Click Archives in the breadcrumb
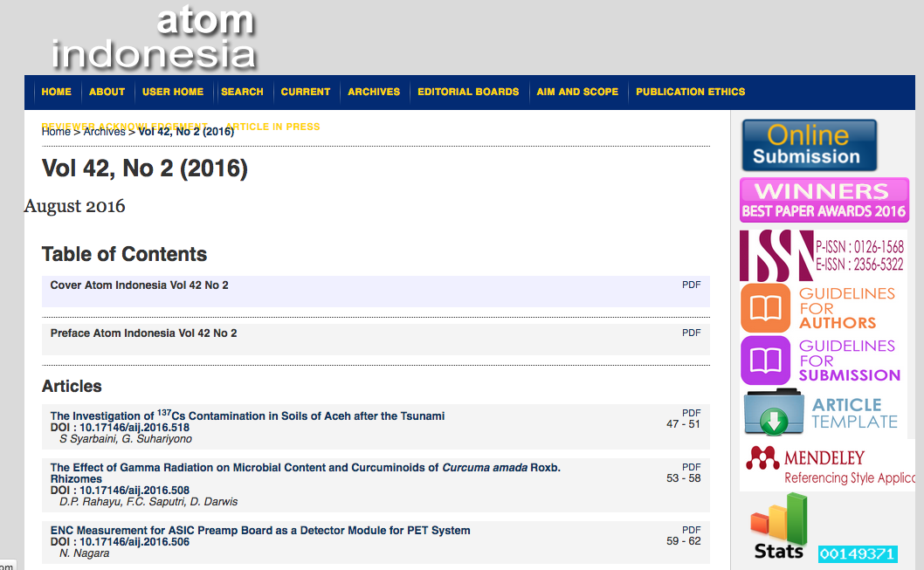924x570 pixels. [104, 132]
